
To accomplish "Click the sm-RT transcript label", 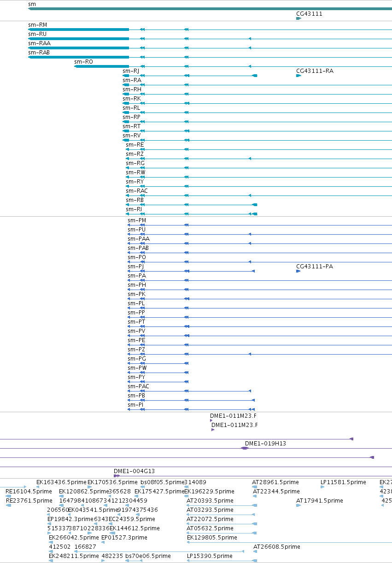I will click(x=131, y=126).
